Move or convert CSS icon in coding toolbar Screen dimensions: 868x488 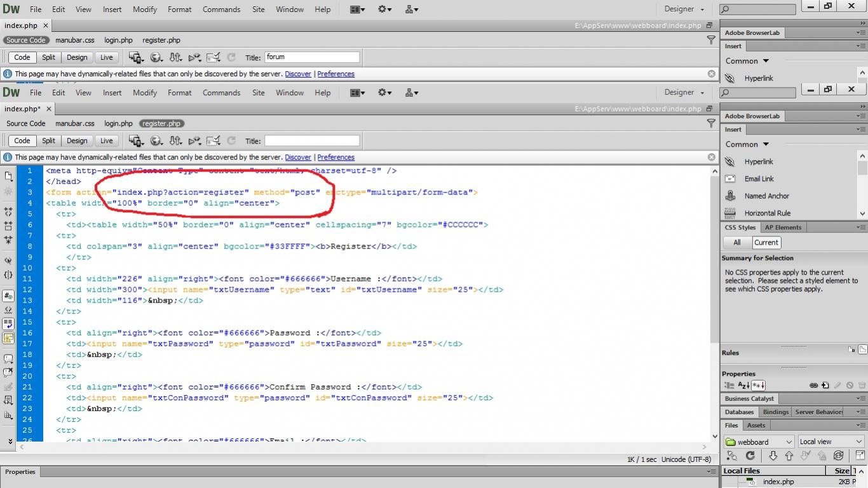tap(9, 416)
